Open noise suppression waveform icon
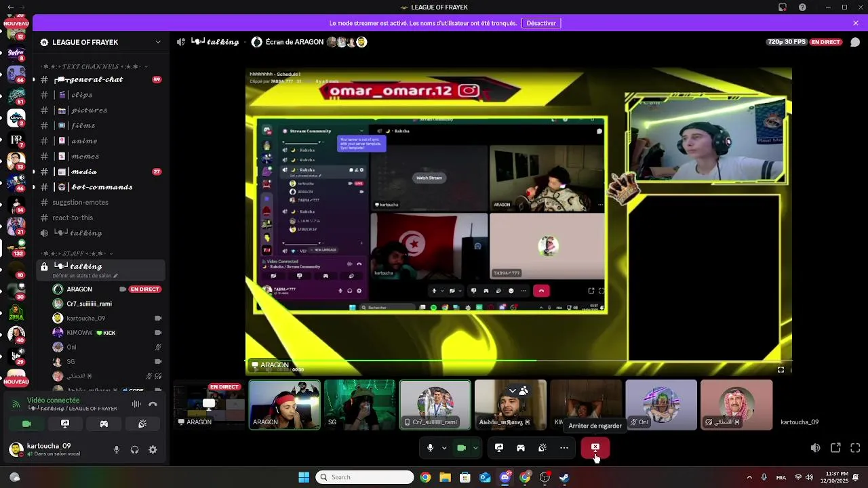 click(x=136, y=404)
